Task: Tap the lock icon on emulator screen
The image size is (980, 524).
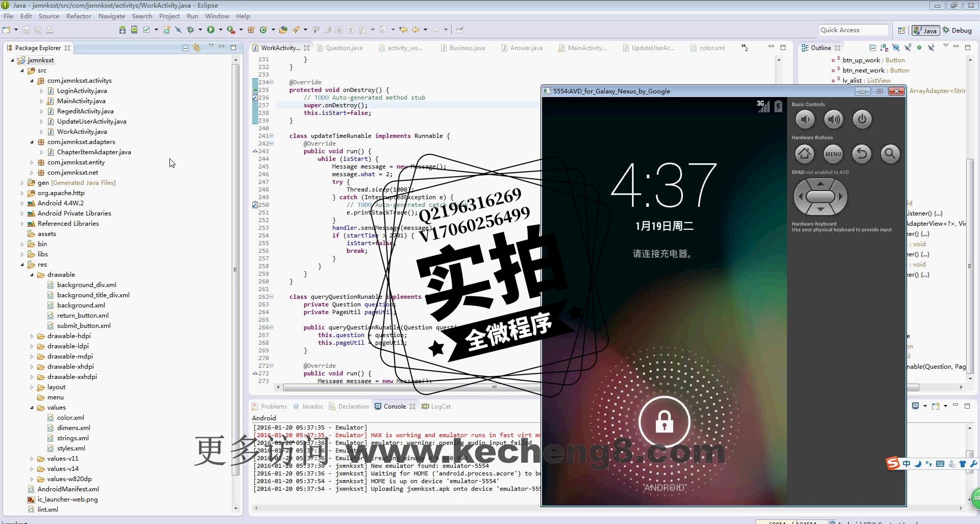Action: pos(664,422)
